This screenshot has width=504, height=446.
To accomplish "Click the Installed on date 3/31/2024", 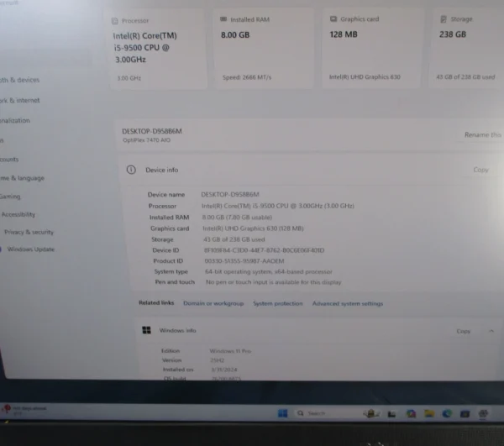I will click(224, 370).
